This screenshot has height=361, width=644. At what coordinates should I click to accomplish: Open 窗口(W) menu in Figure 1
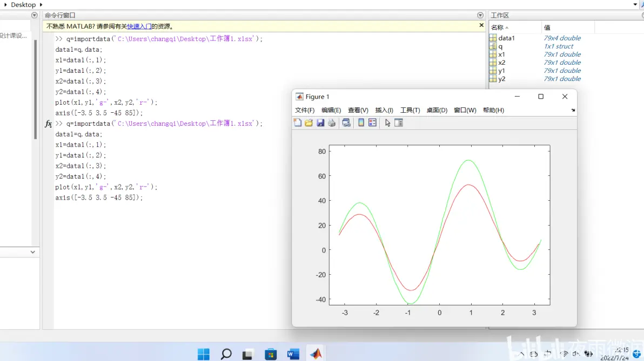pos(465,110)
